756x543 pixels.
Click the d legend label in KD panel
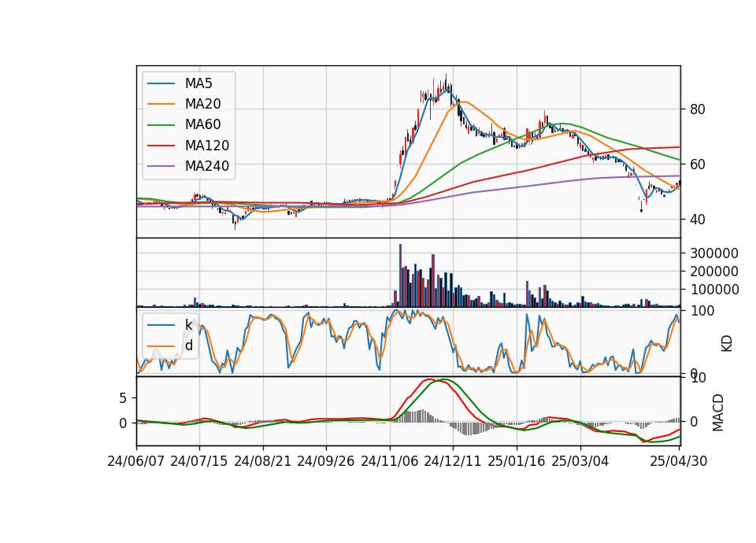point(189,345)
